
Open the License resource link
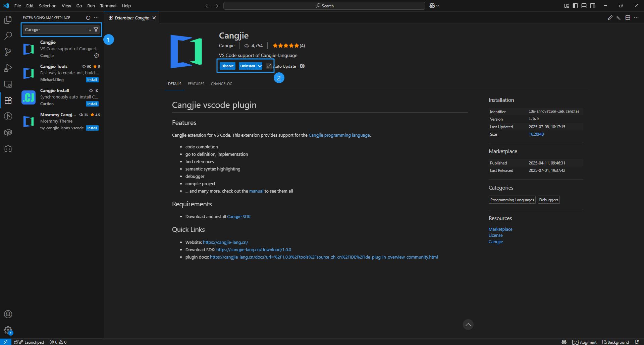(x=495, y=235)
